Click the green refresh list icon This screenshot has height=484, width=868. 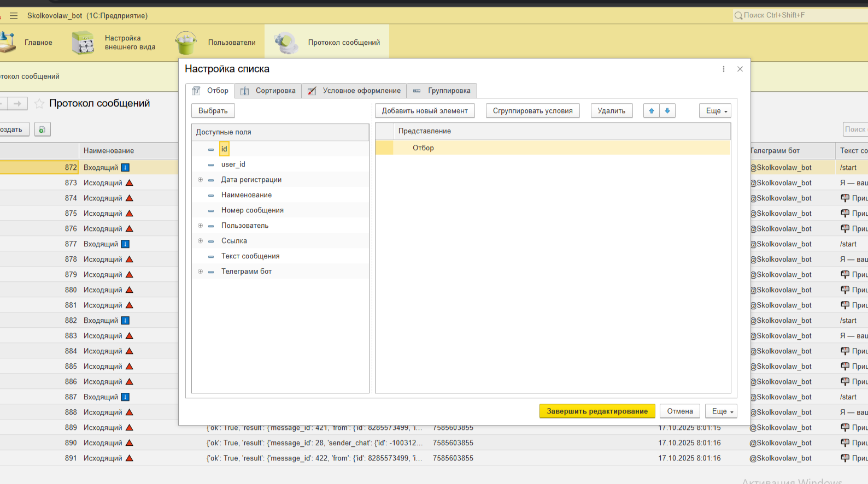[42, 129]
